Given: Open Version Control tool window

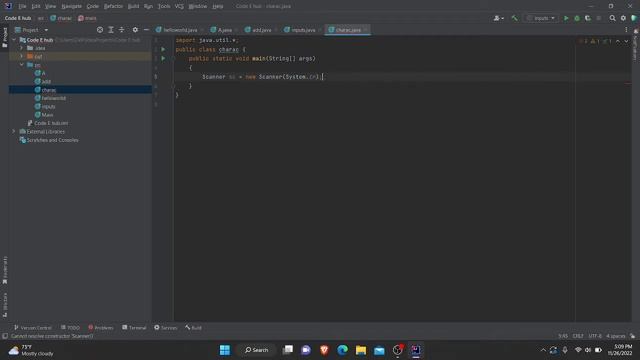Looking at the screenshot, I should point(33,328).
